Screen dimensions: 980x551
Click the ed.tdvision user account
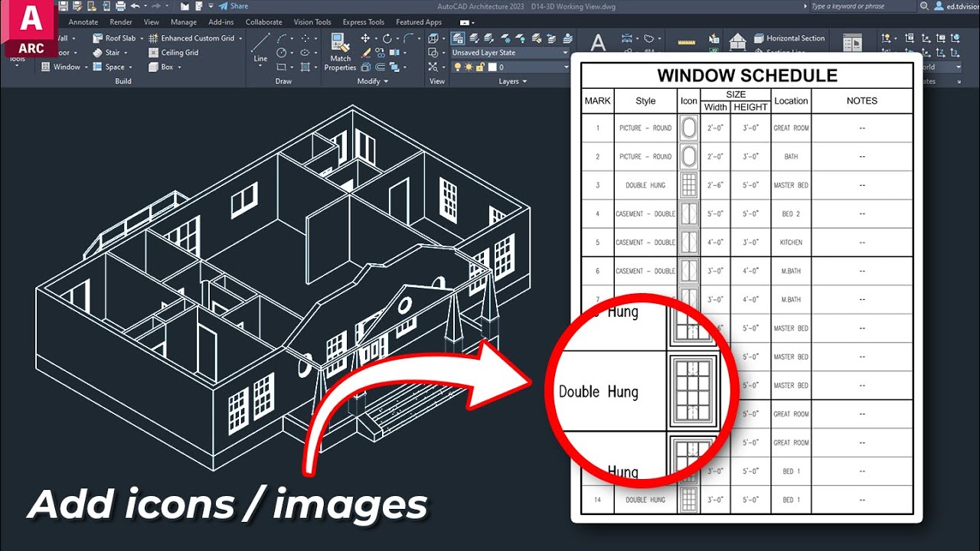957,6
